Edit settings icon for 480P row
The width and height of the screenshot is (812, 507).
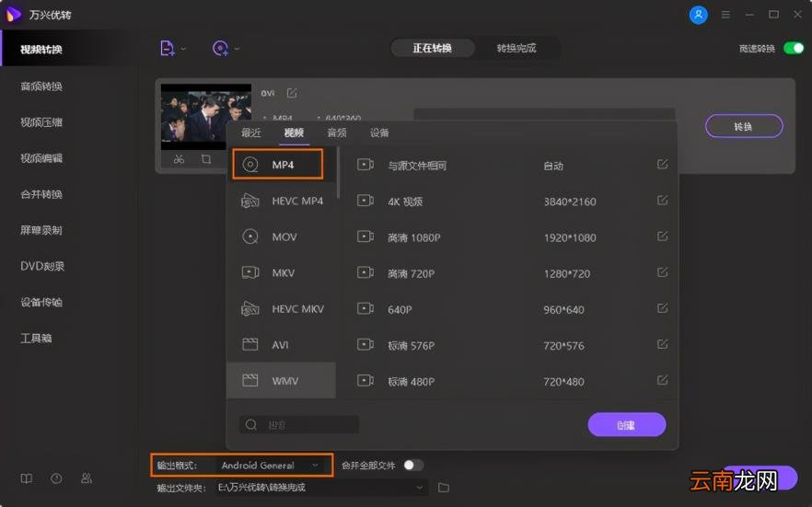point(662,380)
